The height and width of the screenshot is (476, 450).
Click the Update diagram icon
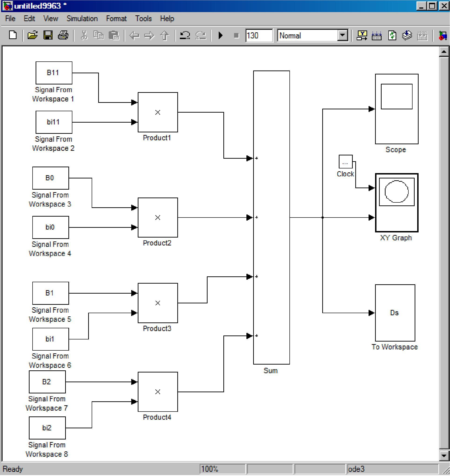[392, 36]
